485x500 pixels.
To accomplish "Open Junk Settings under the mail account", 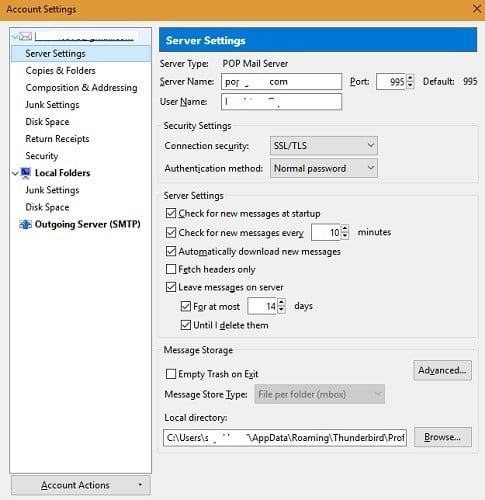I will point(52,105).
